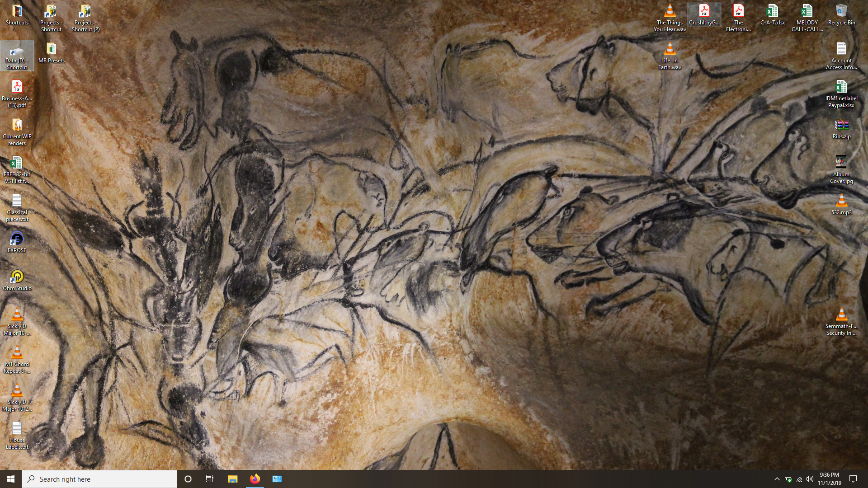Open The Things You Hear.wav file
Viewport: 868px width, 488px height.
coord(670,18)
